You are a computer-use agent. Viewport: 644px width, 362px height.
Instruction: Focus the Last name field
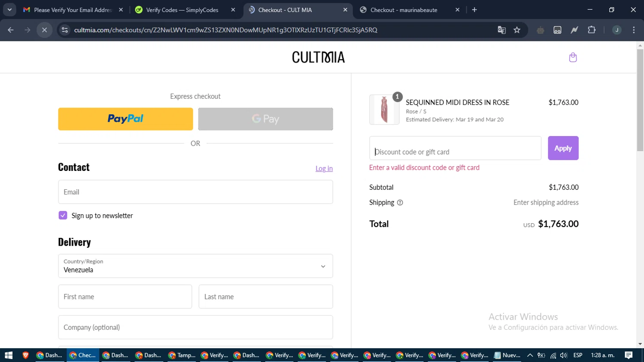point(266,297)
